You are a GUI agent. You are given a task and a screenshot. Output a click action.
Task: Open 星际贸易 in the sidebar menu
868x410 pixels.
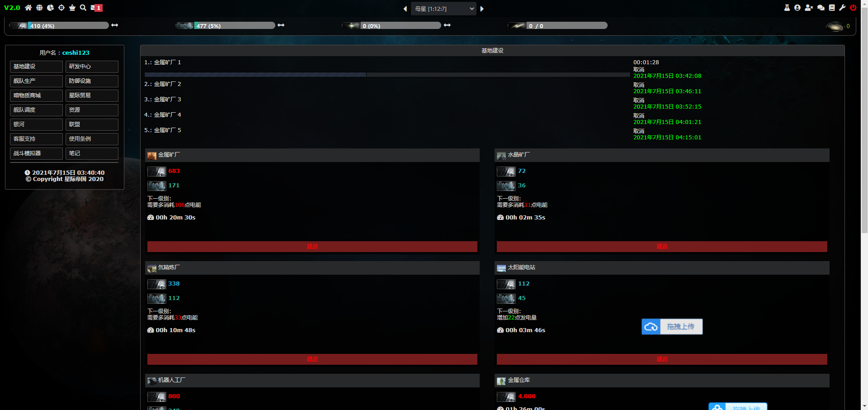point(92,95)
